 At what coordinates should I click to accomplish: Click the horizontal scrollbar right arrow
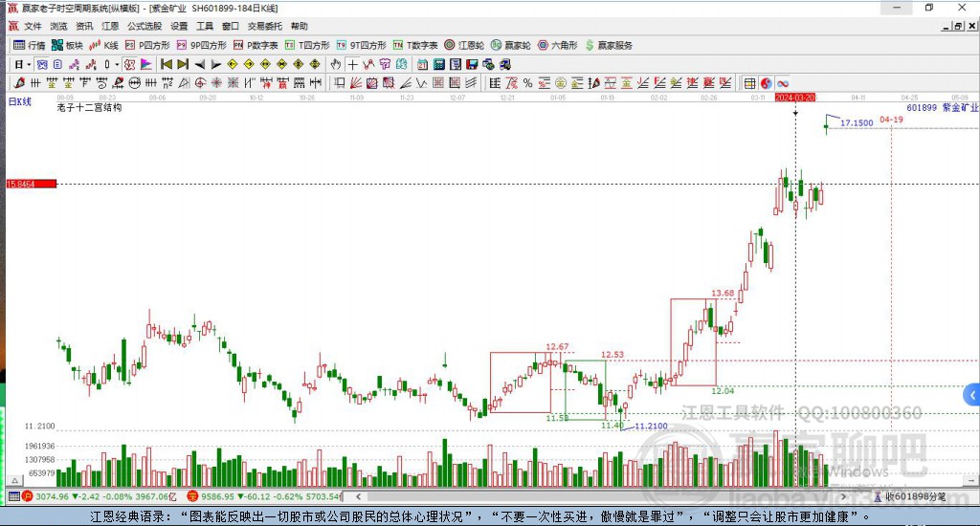pyautogui.click(x=843, y=496)
